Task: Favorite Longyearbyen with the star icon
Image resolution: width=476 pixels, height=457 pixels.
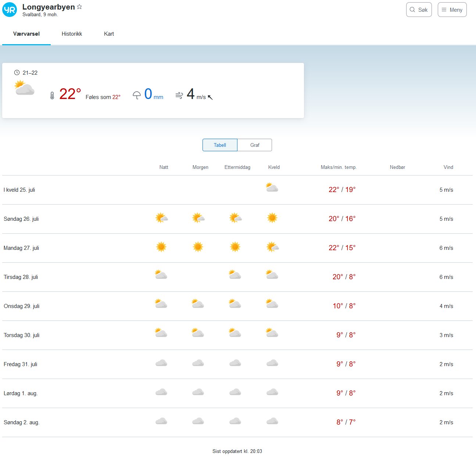Action: [x=79, y=7]
